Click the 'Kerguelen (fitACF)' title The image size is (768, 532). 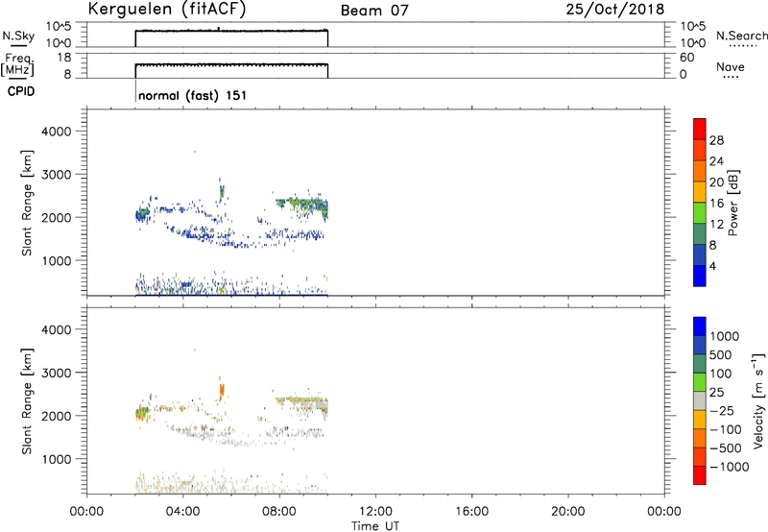(x=167, y=10)
